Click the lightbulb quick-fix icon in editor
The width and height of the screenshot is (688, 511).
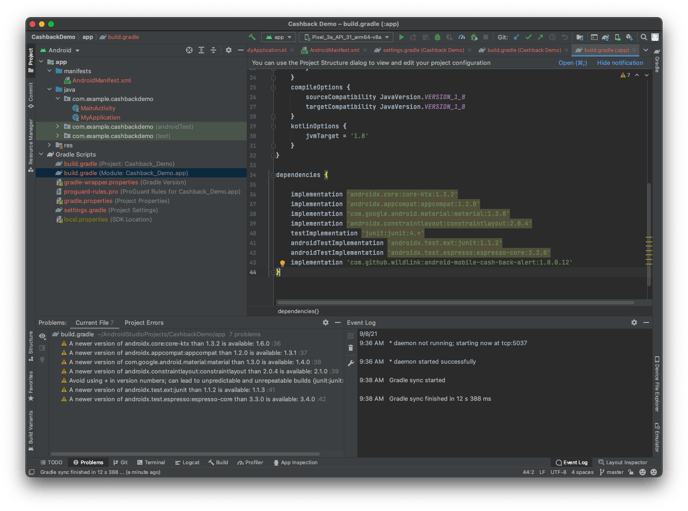point(284,262)
